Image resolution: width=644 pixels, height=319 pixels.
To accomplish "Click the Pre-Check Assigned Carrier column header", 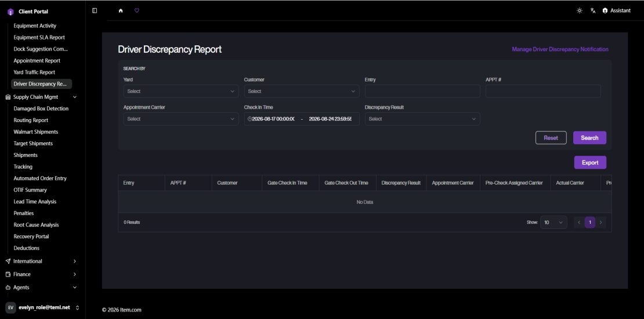I will coord(515,182).
